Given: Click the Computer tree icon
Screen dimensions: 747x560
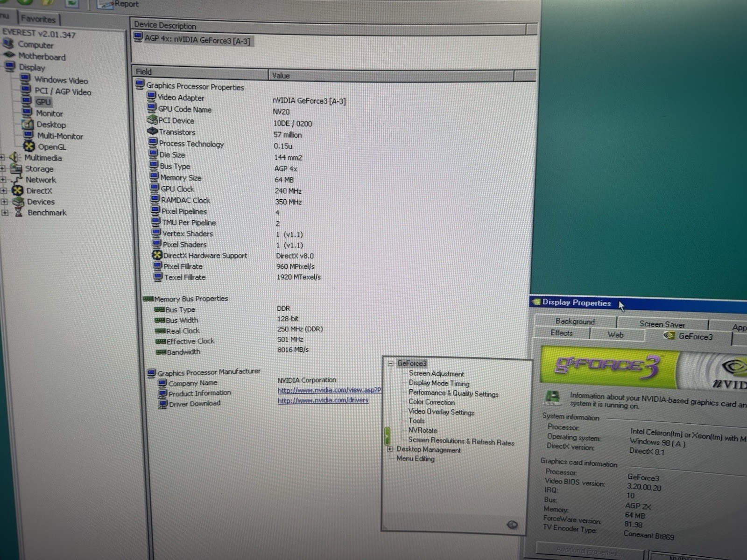Looking at the screenshot, I should (8, 44).
